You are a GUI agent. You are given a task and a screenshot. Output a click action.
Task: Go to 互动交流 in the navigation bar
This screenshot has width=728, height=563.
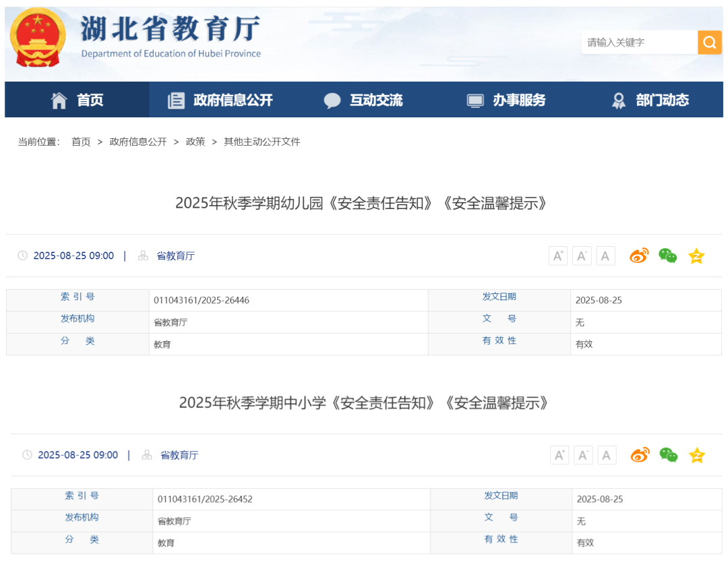click(363, 100)
